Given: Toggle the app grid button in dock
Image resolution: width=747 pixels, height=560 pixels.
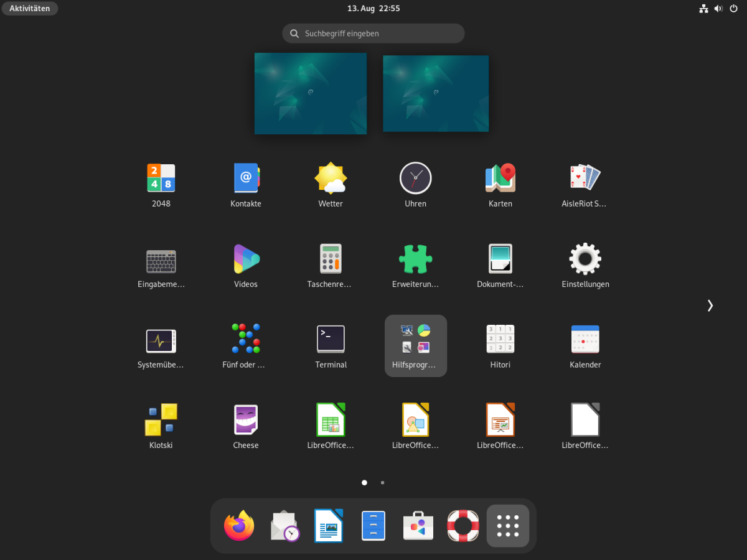Looking at the screenshot, I should [507, 526].
